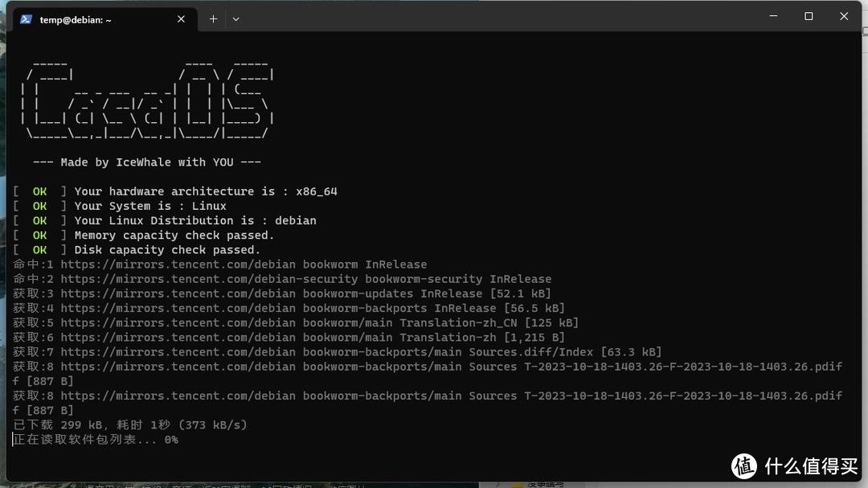Click 'Memory capacity check passed.' text
Viewport: 868px width, 488px height.
174,236
